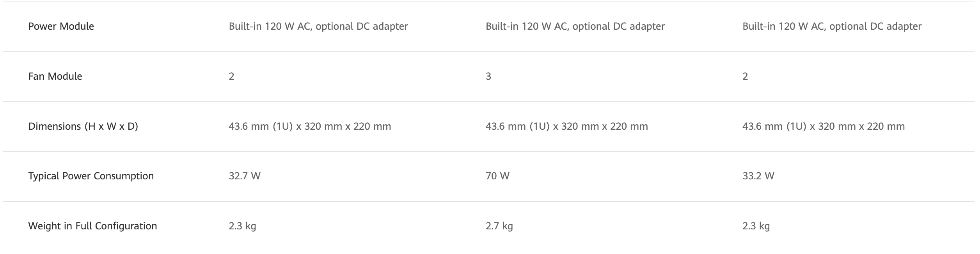Select fan count 2 in the 33.2 W column
This screenshot has height=254, width=980.
tap(745, 76)
